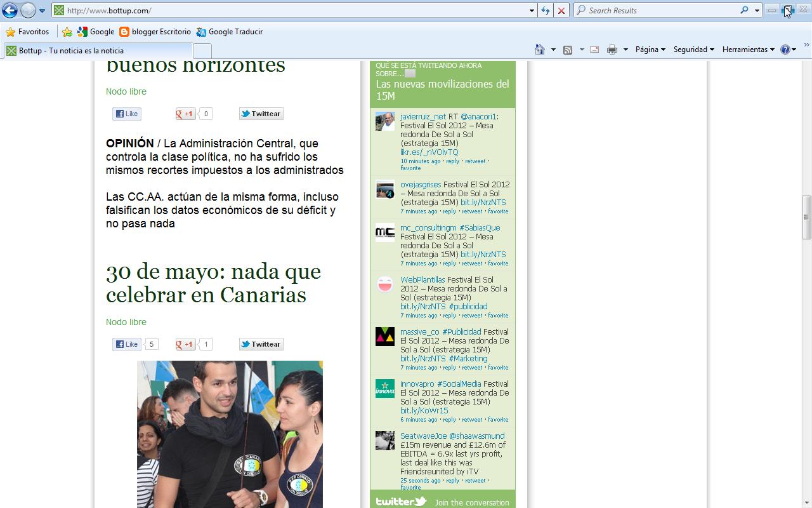Open the javierruiz_net Twitter profile link
This screenshot has width=812, height=508.
tap(422, 117)
